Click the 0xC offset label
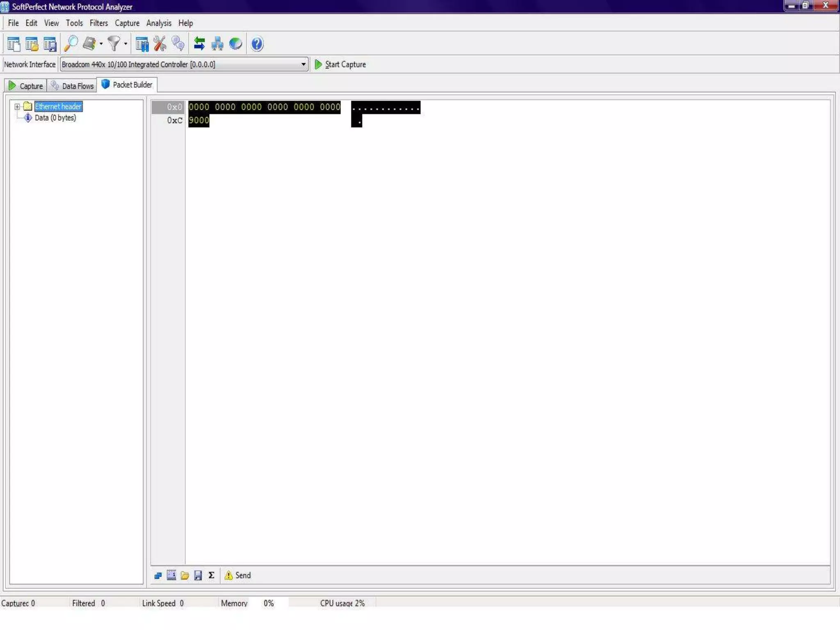Viewport: 840px width, 630px height. click(x=174, y=120)
